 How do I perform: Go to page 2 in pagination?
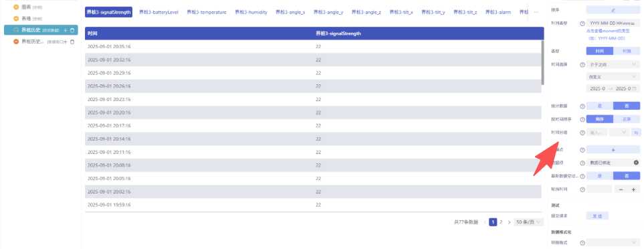(501, 222)
